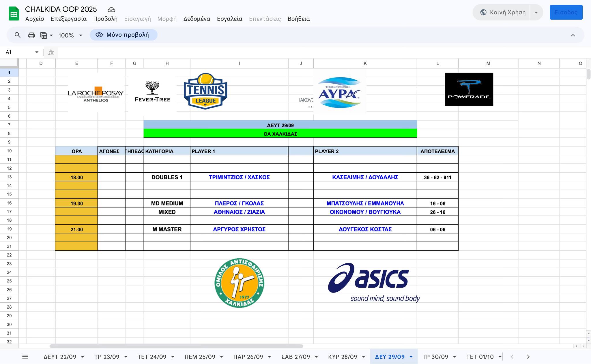Select the green ΟΑ ΧΑΛΚΙΔΑΣ cell
The width and height of the screenshot is (591, 364).
click(x=280, y=134)
